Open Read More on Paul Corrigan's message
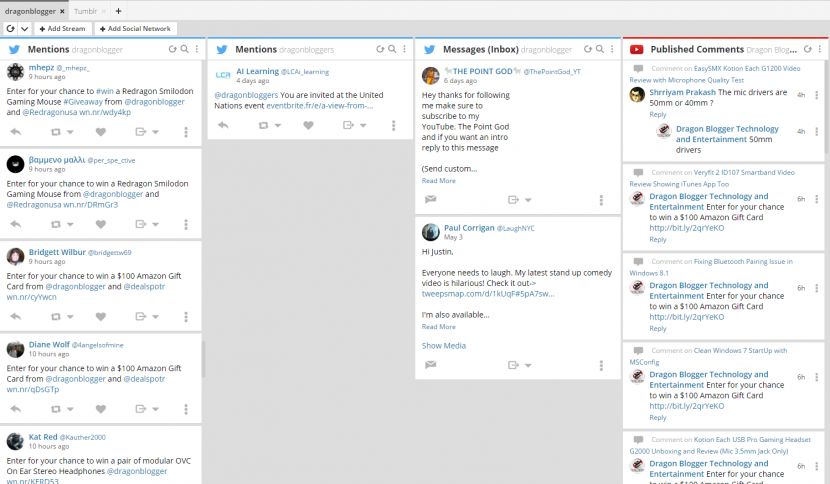 click(x=438, y=327)
